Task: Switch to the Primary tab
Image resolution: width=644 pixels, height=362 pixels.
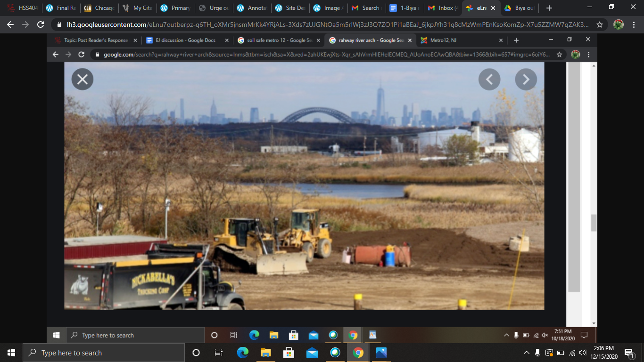Action: [175, 8]
